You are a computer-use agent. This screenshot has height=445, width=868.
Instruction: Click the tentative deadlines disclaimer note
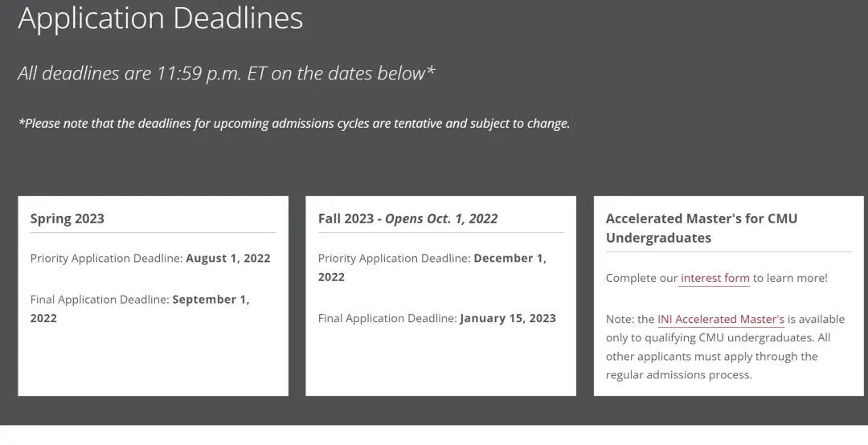point(293,124)
